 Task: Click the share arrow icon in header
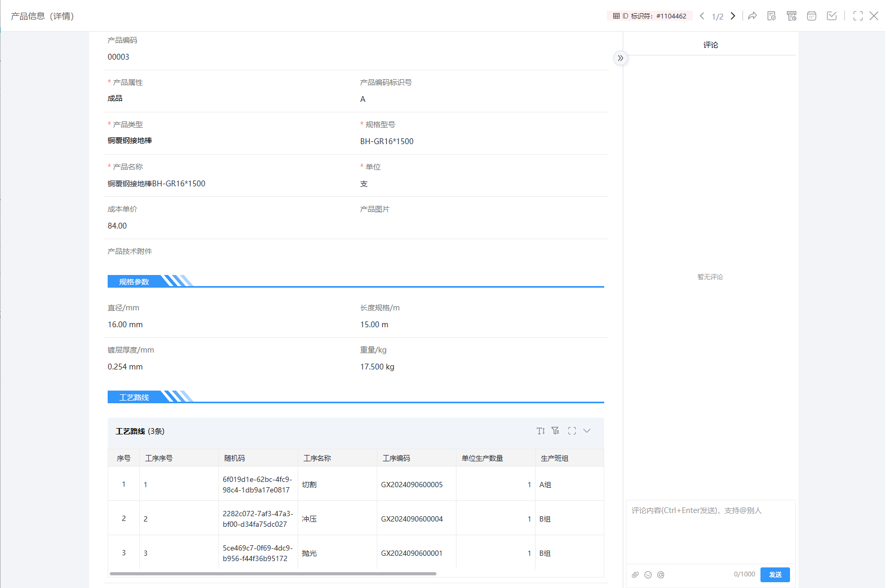coord(753,16)
